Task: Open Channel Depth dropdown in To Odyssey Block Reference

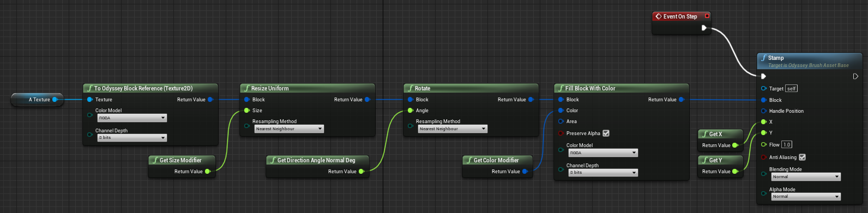Action: tap(132, 138)
